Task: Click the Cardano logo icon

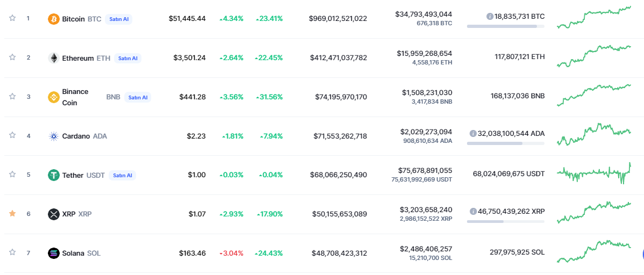Action: [54, 136]
